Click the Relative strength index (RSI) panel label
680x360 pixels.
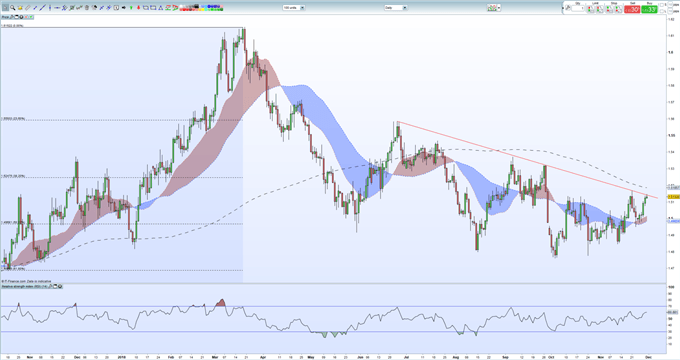coord(24,286)
